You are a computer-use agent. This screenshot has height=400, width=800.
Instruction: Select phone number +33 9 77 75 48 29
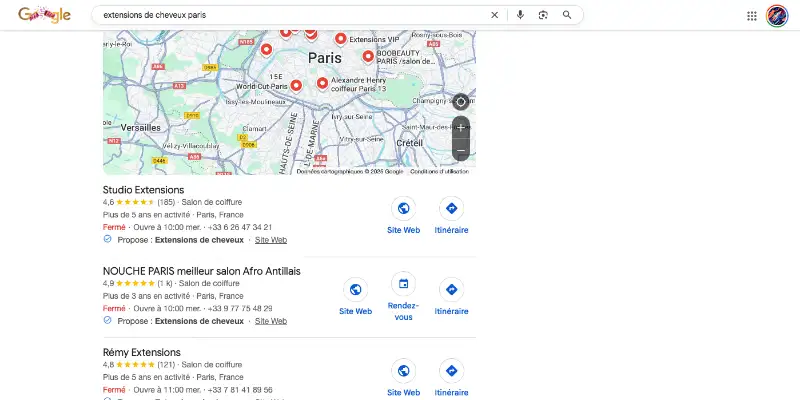(x=240, y=308)
